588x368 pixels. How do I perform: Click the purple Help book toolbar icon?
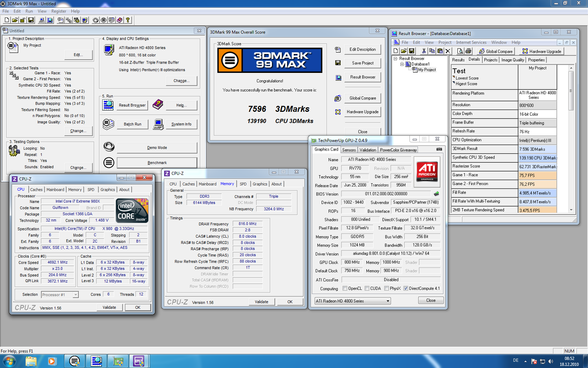[x=120, y=20]
